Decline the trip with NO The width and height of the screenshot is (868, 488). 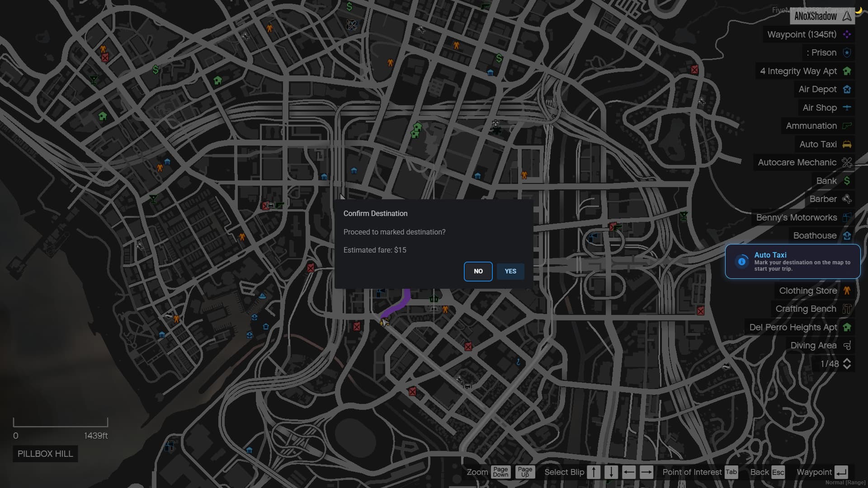[x=478, y=271]
